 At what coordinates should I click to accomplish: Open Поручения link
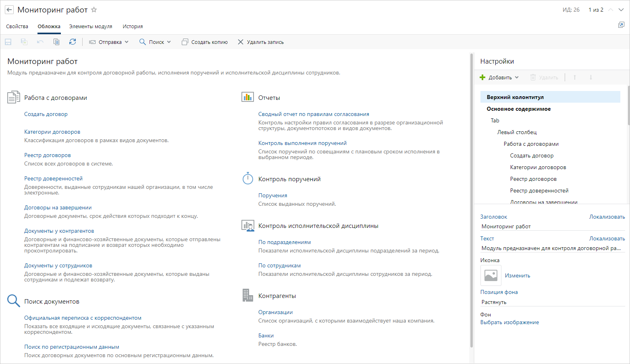pyautogui.click(x=273, y=195)
